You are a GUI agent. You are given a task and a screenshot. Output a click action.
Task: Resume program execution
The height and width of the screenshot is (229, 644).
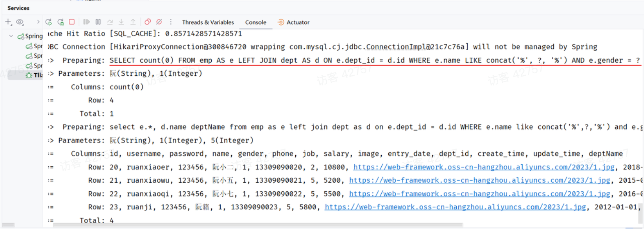[87, 22]
